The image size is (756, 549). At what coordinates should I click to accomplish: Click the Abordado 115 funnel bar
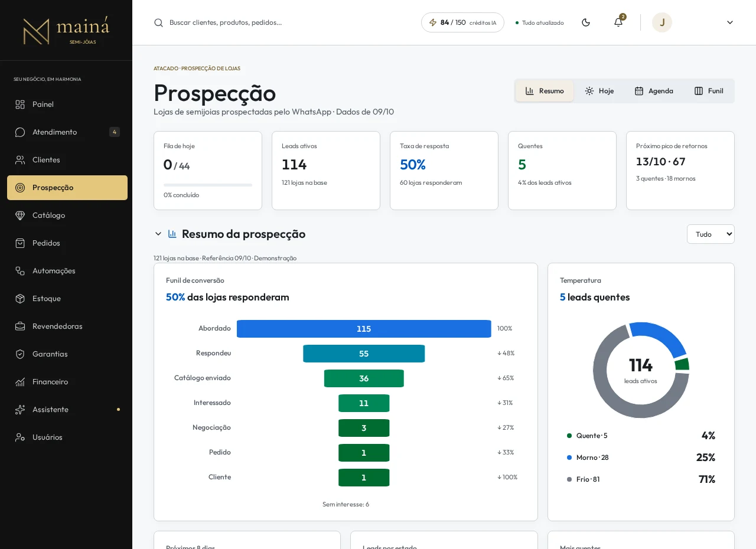pyautogui.click(x=364, y=329)
